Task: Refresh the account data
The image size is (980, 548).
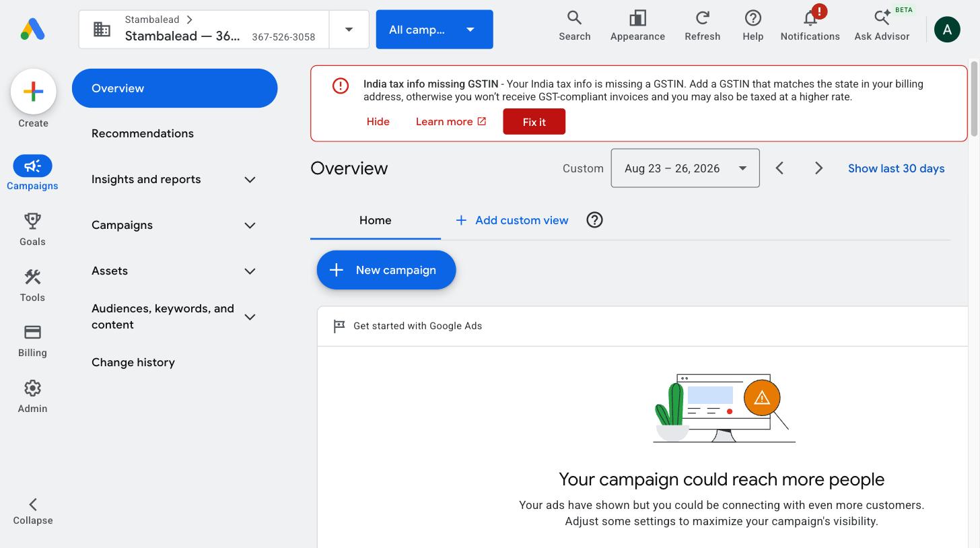Action: 702,26
